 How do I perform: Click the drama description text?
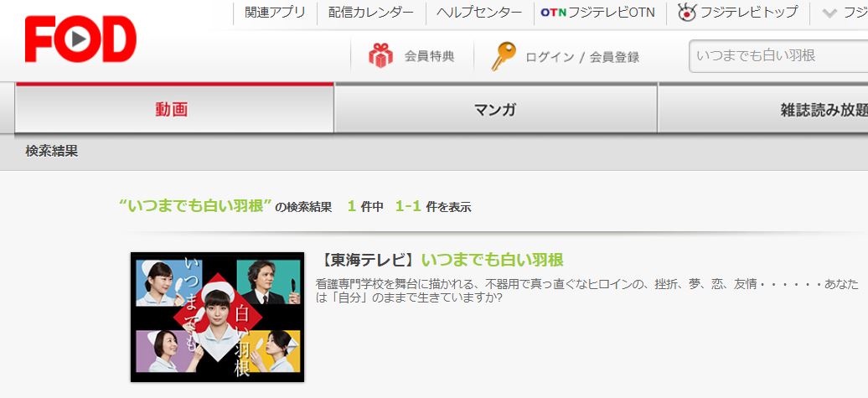[586, 291]
